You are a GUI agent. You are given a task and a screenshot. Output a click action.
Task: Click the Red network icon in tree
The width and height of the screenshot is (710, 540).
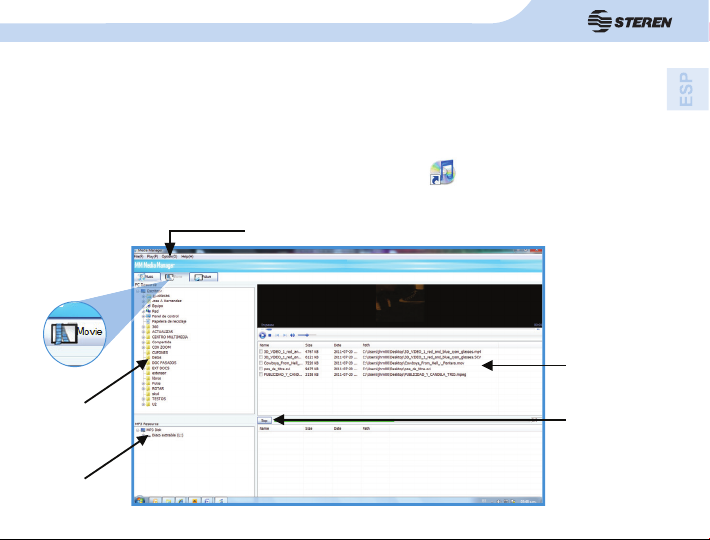149,311
